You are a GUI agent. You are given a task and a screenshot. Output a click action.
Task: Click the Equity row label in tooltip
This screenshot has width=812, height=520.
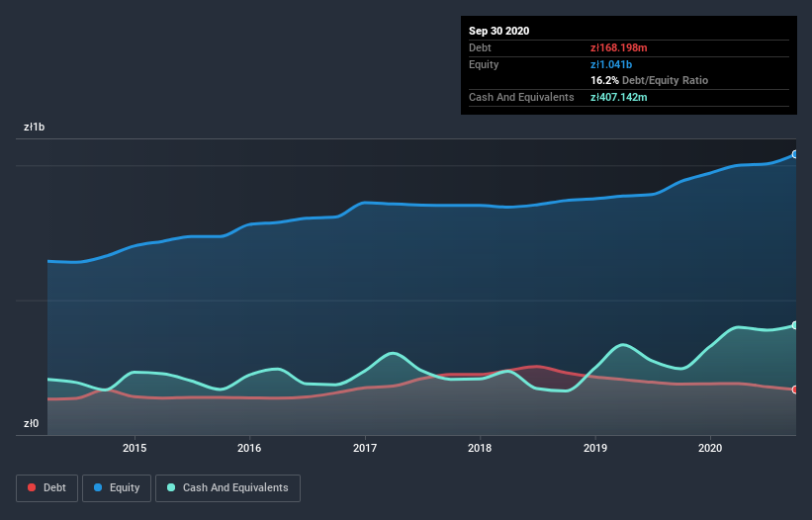click(484, 64)
